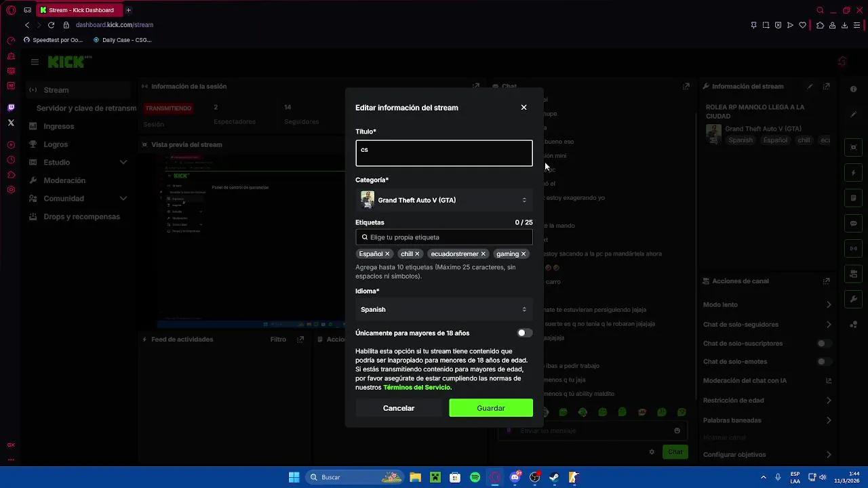The width and height of the screenshot is (868, 488).
Task: Remove the chill tag
Action: (417, 254)
